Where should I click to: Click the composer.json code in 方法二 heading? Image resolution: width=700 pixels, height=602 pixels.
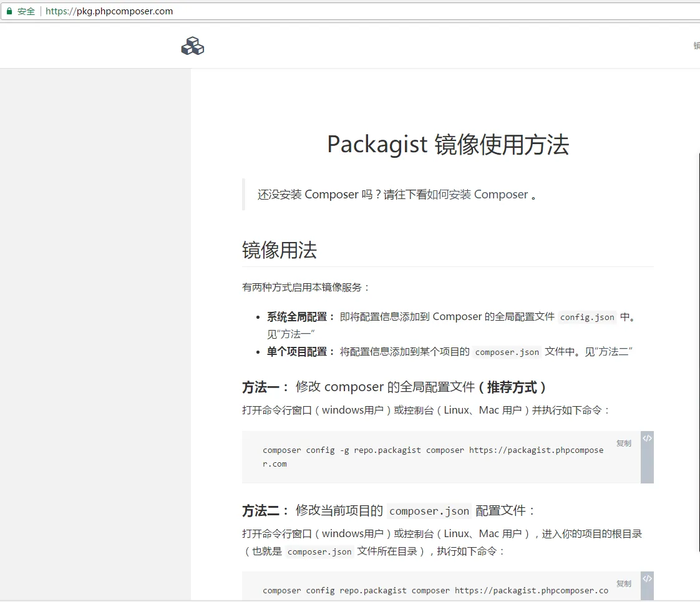[x=429, y=511]
